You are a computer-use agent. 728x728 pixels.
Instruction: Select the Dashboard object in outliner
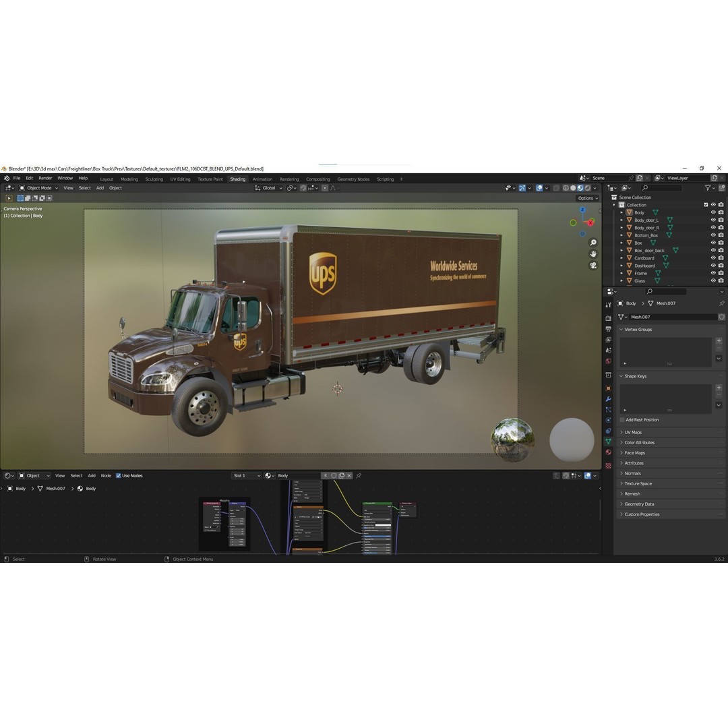click(x=644, y=266)
